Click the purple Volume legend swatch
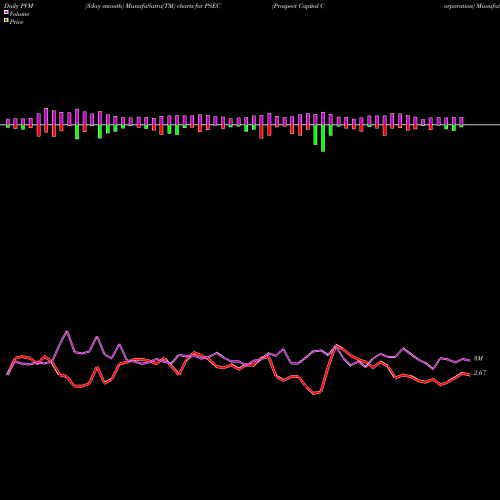This screenshot has width=500, height=500. (x=6, y=12)
